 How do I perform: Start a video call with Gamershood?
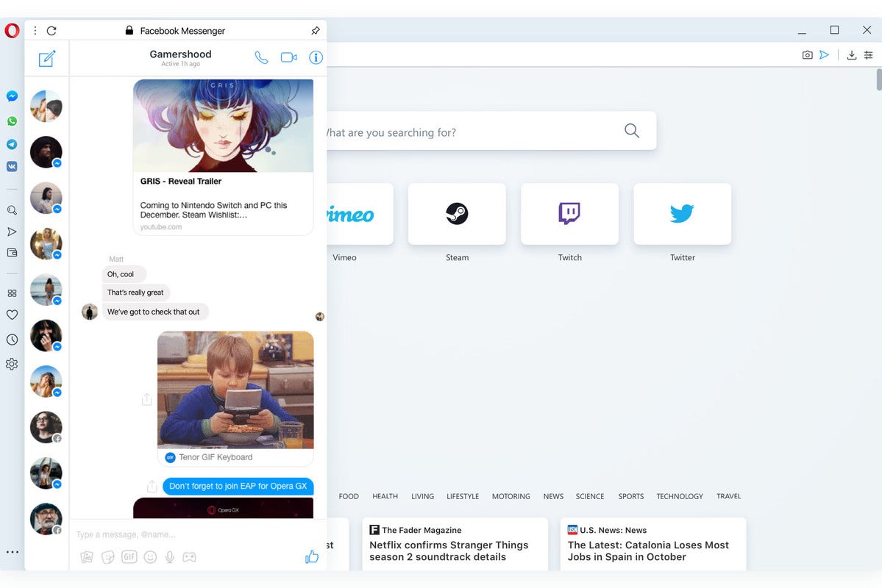pos(288,57)
